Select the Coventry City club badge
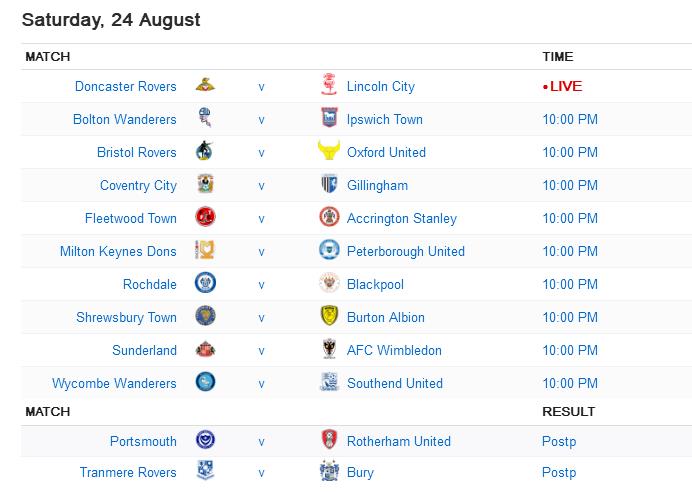692x493 pixels. click(x=205, y=185)
